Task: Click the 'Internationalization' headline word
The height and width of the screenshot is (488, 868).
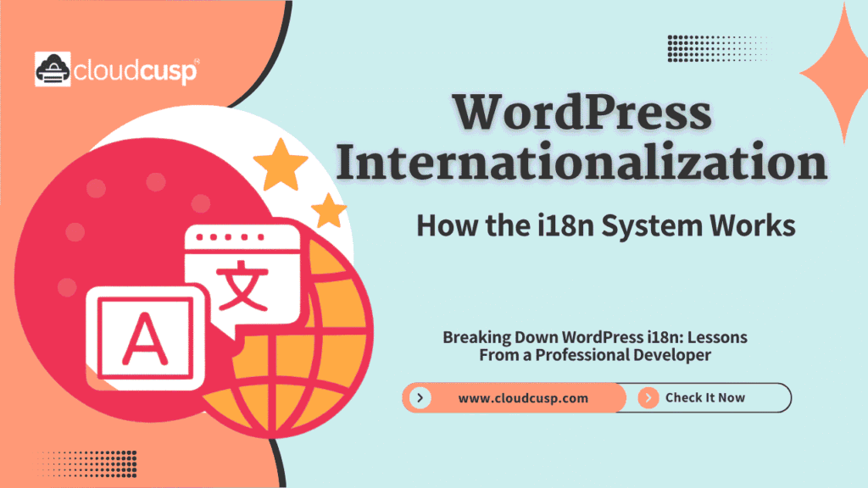Action: pyautogui.click(x=581, y=162)
